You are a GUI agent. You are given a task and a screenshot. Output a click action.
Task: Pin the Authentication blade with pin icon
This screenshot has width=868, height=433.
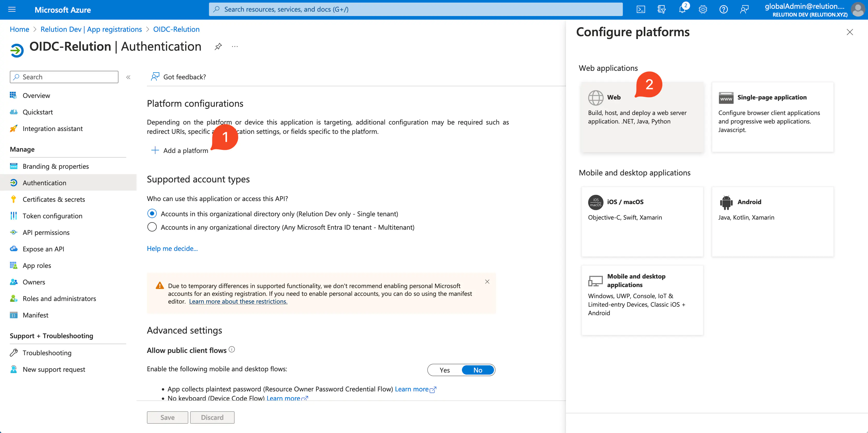click(218, 47)
